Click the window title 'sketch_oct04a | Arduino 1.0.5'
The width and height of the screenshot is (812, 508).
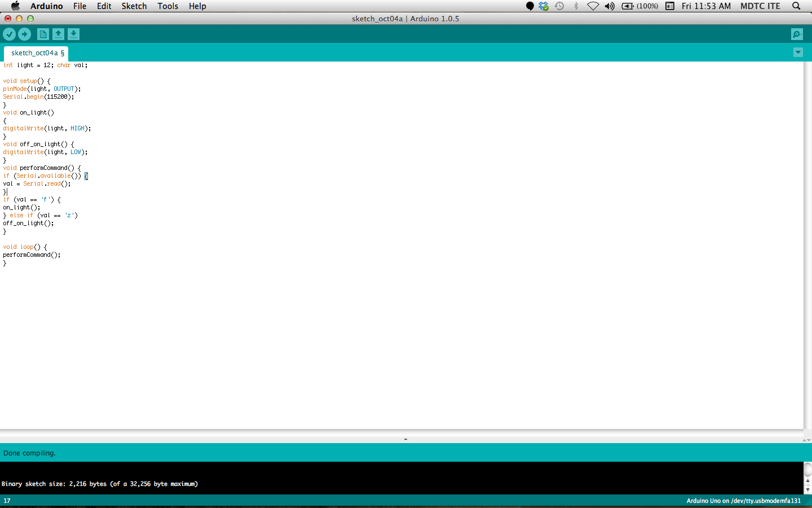pos(405,19)
